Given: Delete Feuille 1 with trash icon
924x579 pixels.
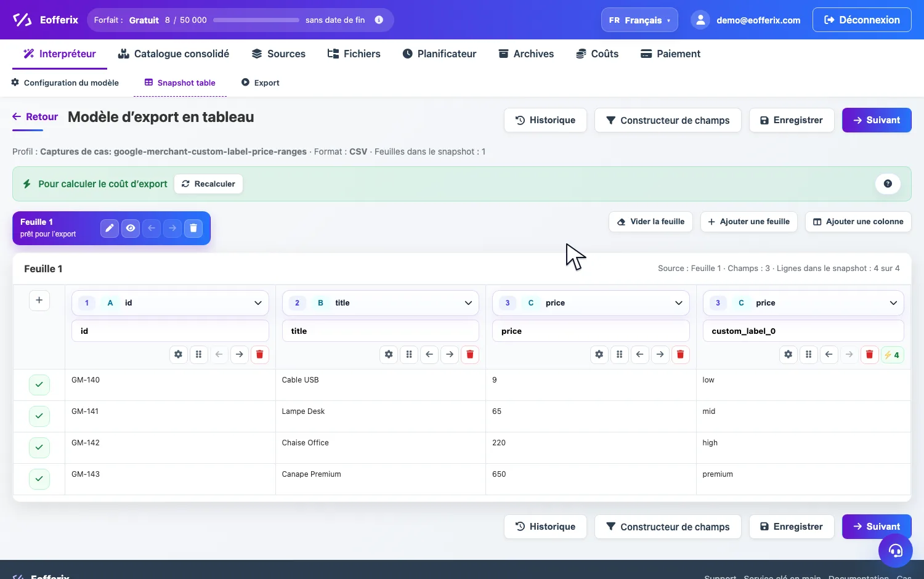Looking at the screenshot, I should (x=193, y=228).
